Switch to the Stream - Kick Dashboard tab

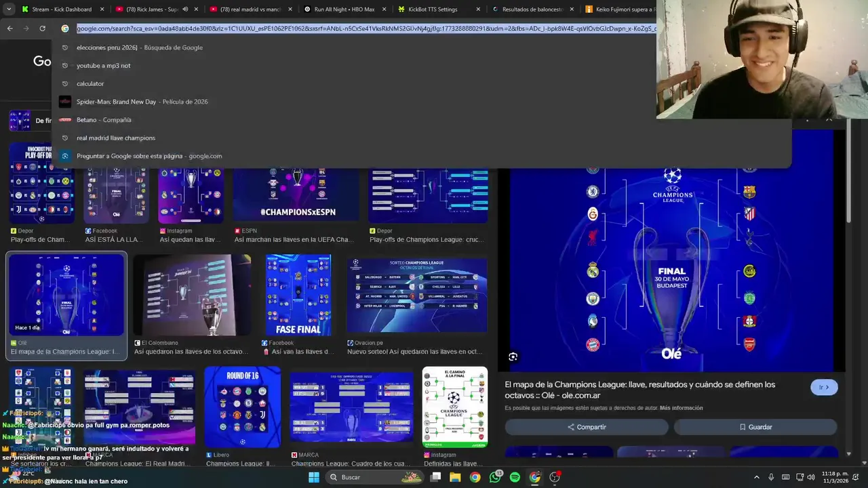pos(62,9)
